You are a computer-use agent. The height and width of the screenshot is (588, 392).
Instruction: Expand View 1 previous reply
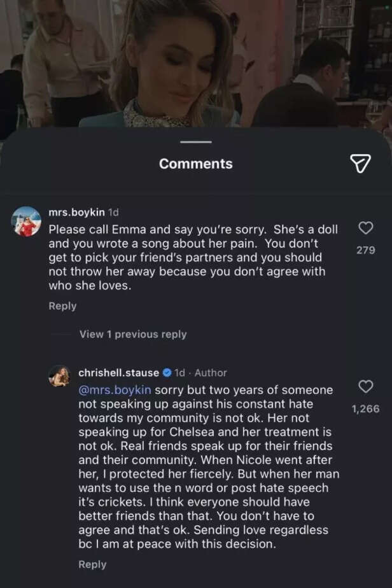pos(133,333)
